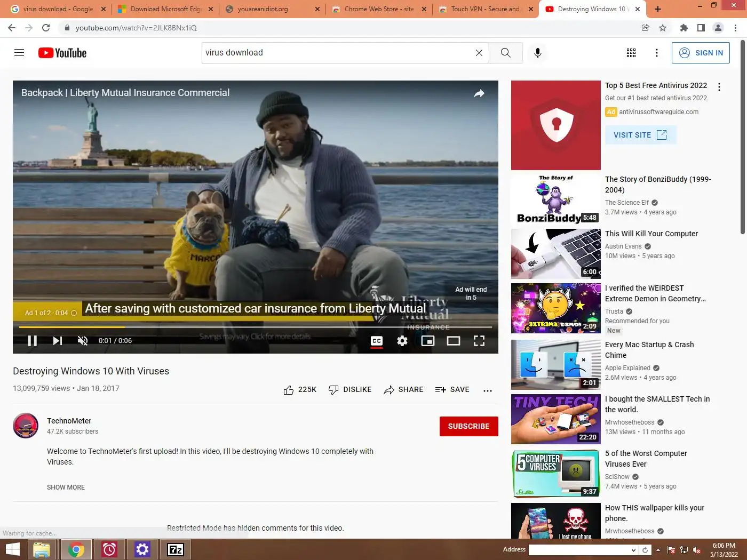This screenshot has width=747, height=560.
Task: Click VISIT SITE on antivirus ad
Action: pos(641,135)
